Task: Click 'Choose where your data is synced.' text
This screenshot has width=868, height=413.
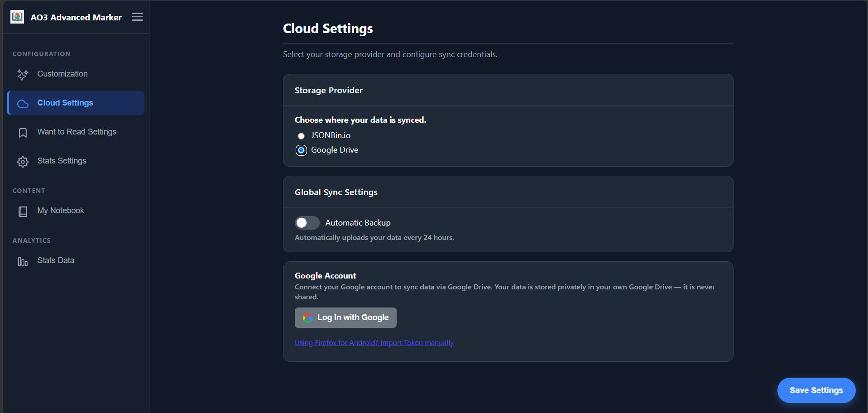Action: coord(360,120)
